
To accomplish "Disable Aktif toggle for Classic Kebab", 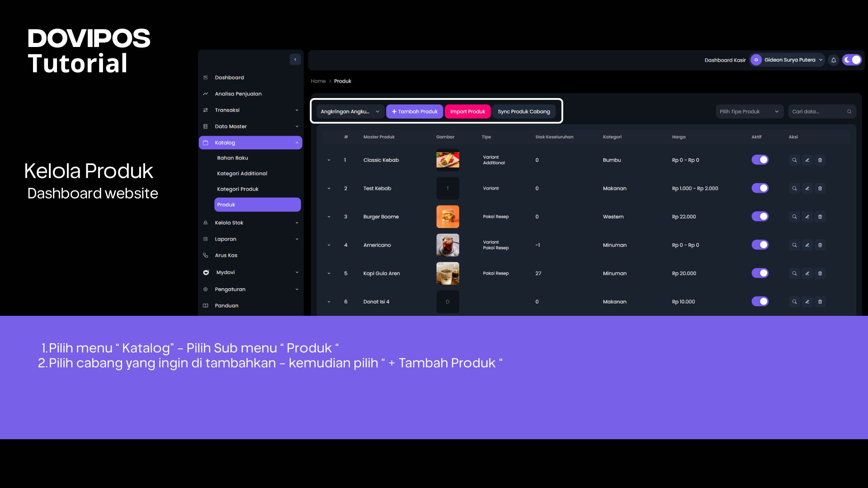I will click(x=760, y=160).
